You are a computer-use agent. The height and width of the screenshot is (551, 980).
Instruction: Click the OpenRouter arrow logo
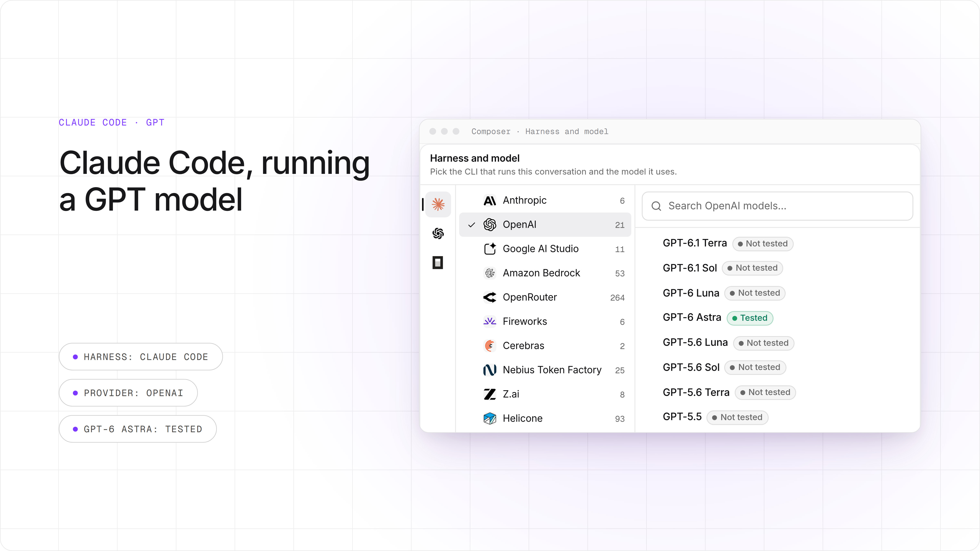(490, 297)
